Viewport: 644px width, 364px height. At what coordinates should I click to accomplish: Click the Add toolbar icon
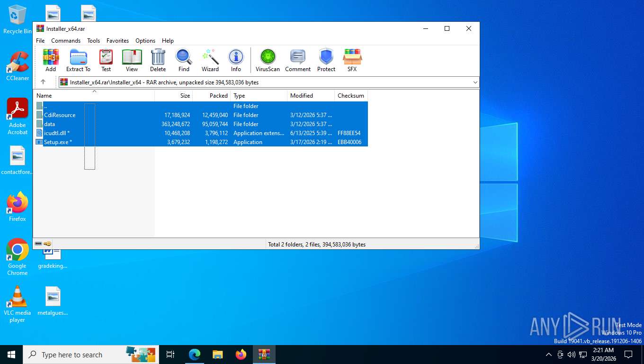(x=51, y=60)
